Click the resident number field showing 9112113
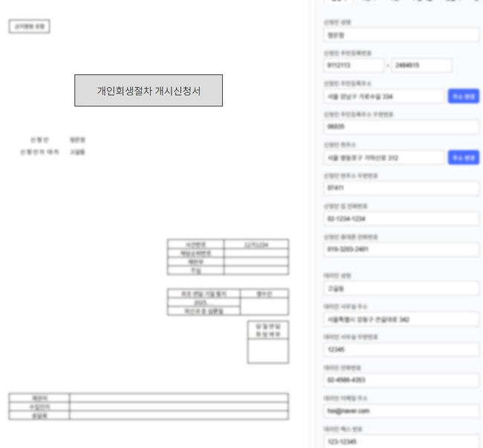This screenshot has width=483, height=448. coord(353,65)
